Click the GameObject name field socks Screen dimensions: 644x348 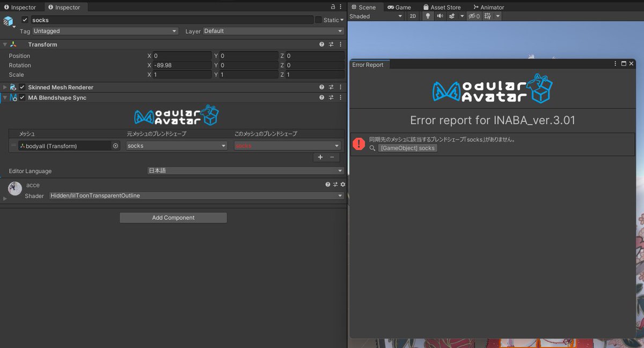coord(172,20)
